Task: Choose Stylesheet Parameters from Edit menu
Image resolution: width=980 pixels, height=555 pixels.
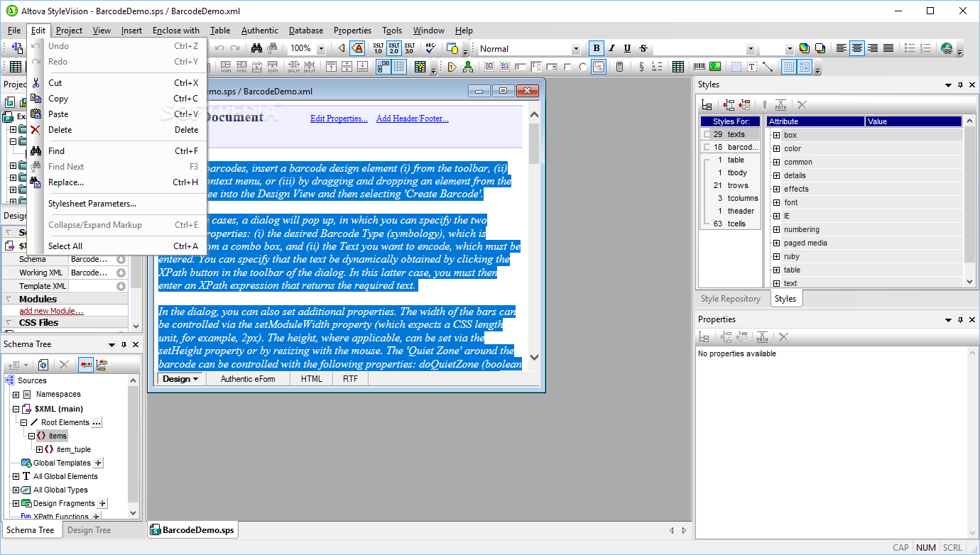Action: [117, 204]
